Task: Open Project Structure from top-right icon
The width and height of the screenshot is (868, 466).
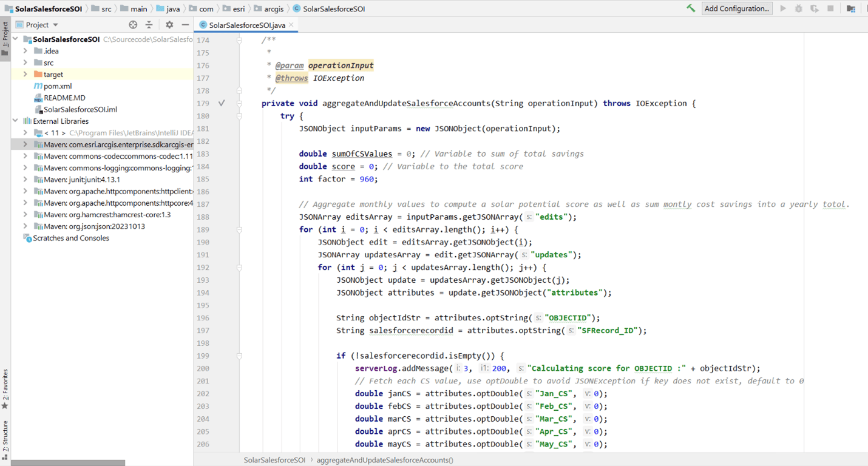Action: pyautogui.click(x=851, y=8)
